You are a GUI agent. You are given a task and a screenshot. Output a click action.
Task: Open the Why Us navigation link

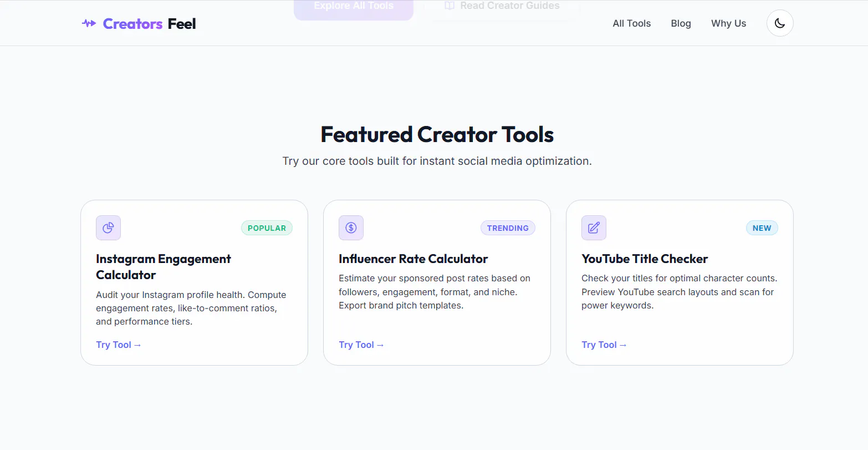[729, 23]
